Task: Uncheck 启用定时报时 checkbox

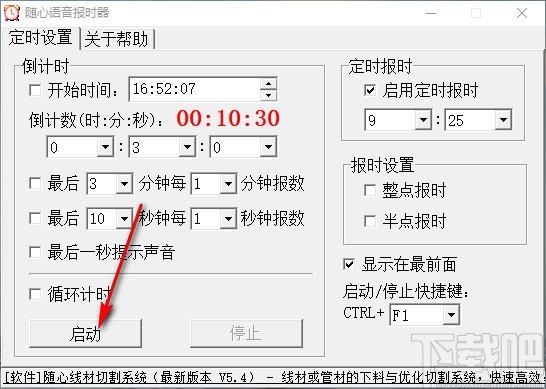Action: [369, 91]
